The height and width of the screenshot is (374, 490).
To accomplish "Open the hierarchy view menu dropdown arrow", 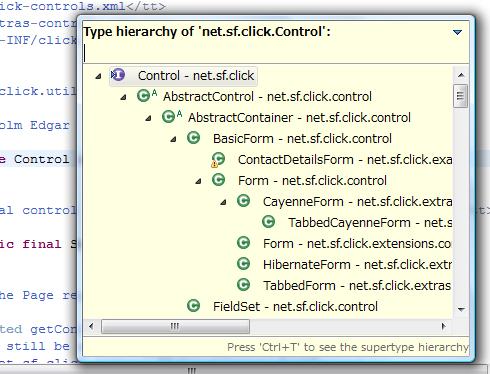I will tap(457, 32).
